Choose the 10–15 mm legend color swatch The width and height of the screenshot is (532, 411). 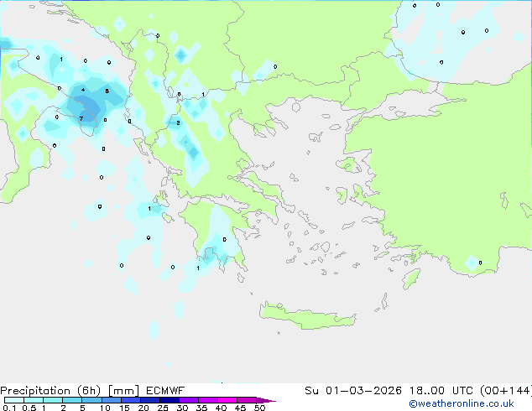click(112, 400)
